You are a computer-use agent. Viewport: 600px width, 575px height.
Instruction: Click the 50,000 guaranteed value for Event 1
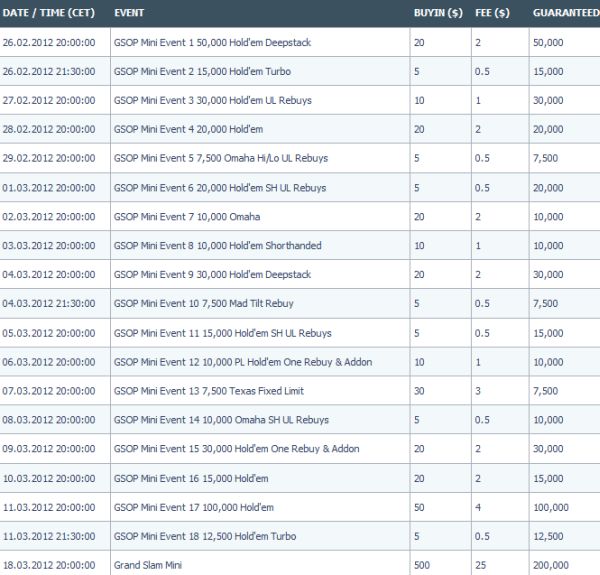click(548, 42)
